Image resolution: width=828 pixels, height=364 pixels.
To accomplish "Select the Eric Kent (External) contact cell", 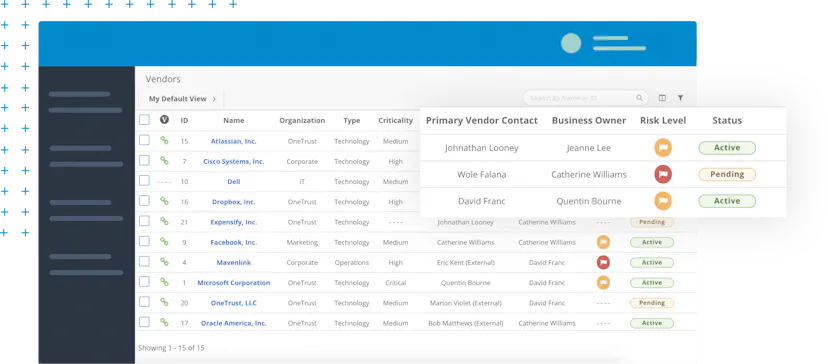I will [x=465, y=263].
